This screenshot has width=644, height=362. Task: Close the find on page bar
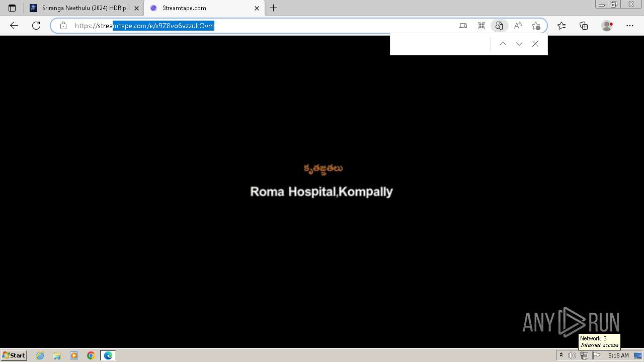coord(535,44)
